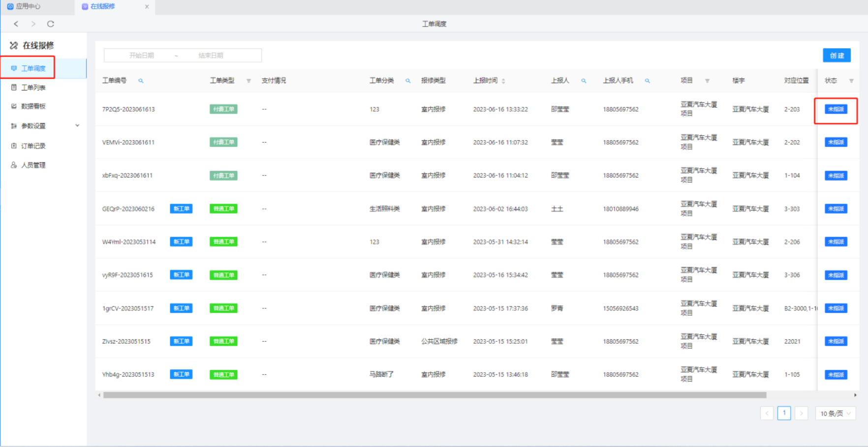
Task: Close the 在线报修 tab
Action: point(147,6)
